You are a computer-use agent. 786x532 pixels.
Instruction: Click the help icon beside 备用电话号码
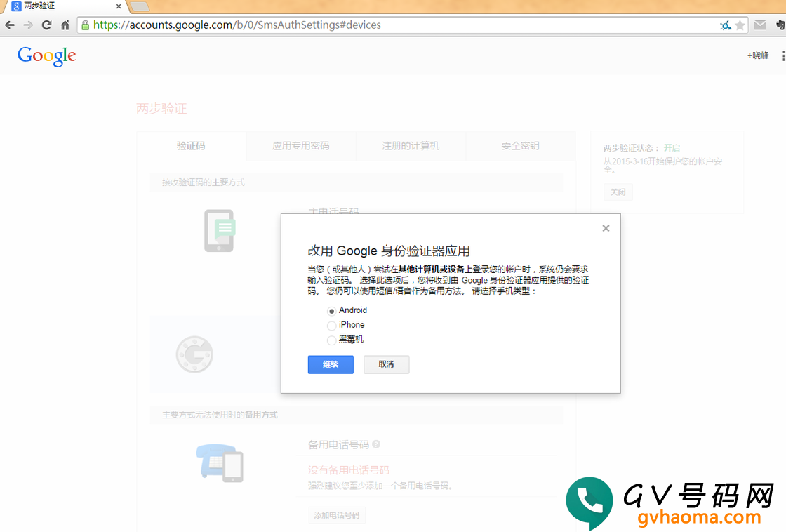click(x=376, y=444)
